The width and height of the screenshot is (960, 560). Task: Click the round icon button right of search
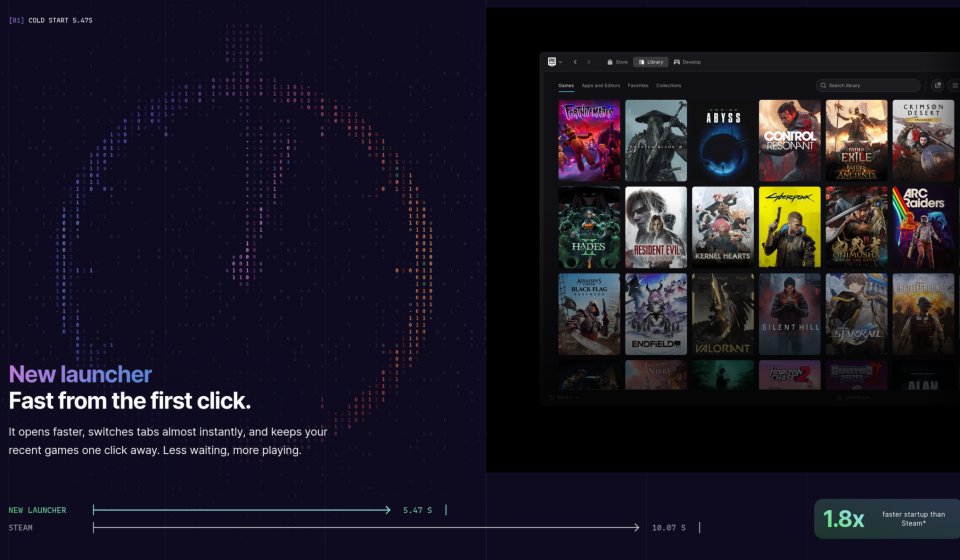937,86
